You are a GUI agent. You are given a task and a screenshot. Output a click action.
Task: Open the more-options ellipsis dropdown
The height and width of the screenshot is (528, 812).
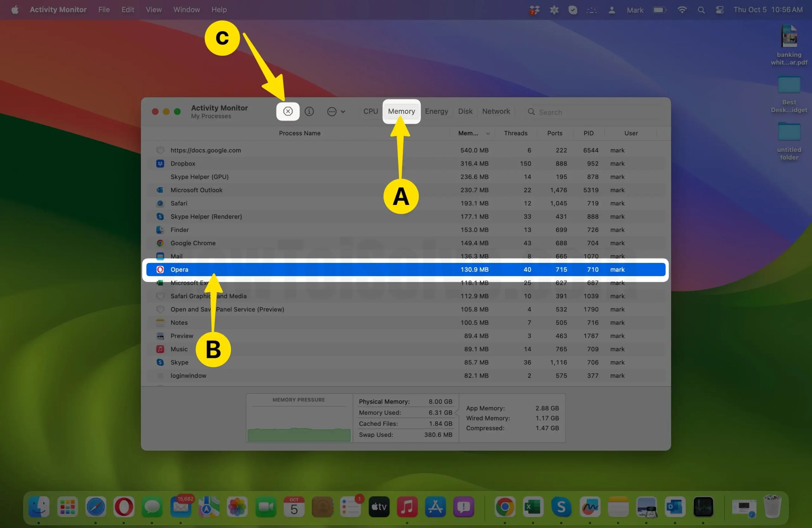(332, 111)
